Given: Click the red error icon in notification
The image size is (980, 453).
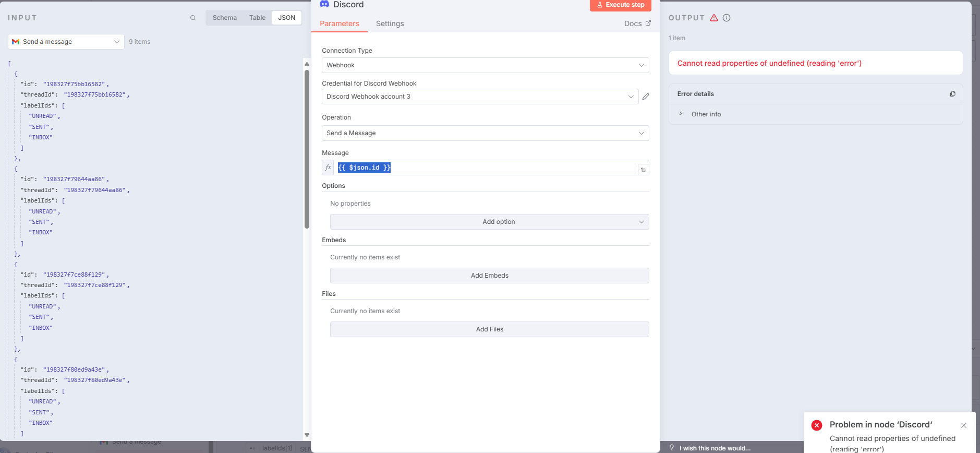Looking at the screenshot, I should point(817,425).
